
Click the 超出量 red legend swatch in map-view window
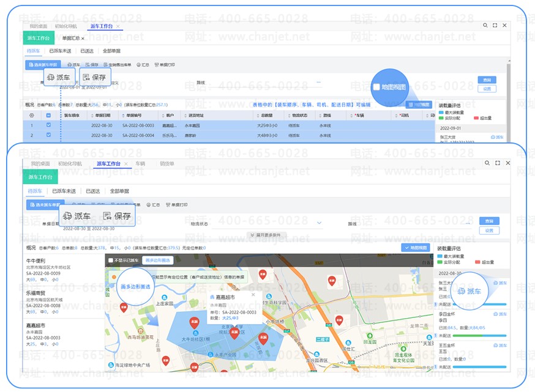[x=477, y=262]
